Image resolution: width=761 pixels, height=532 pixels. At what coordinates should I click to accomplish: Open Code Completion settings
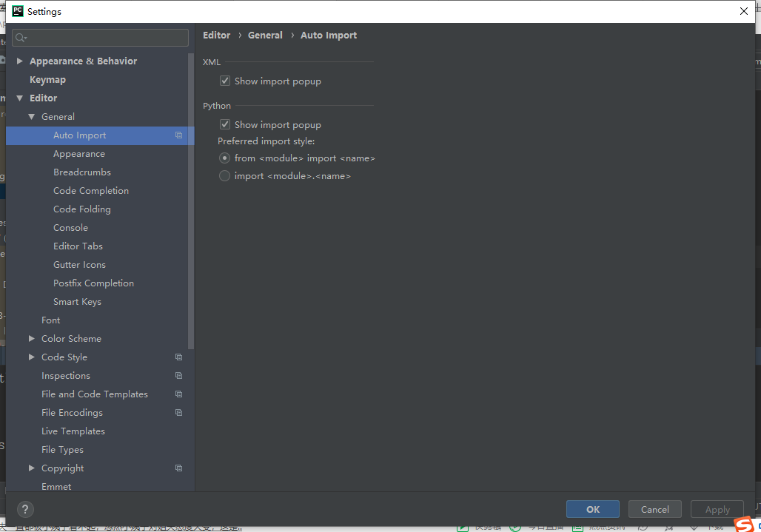pyautogui.click(x=91, y=191)
